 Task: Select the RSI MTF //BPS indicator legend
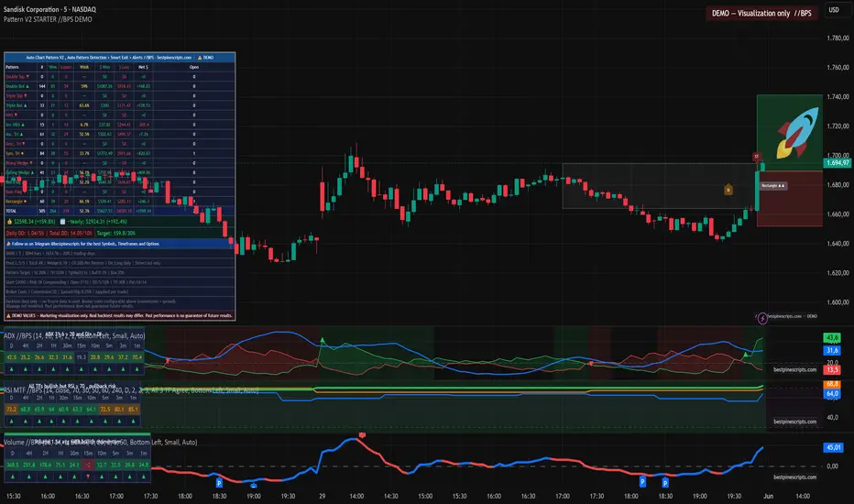tap(131, 390)
